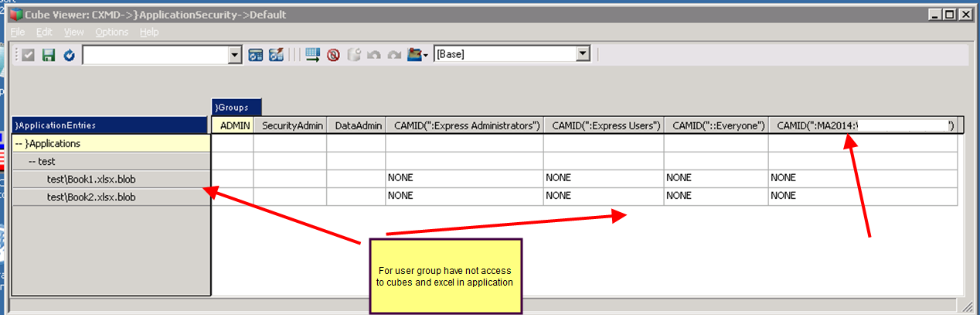Open the [Base] sandbox dropdown
This screenshot has height=315, width=980.
[584, 54]
